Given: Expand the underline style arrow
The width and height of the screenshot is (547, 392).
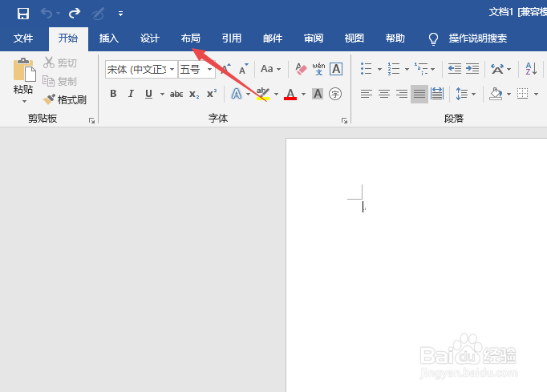Looking at the screenshot, I should (x=162, y=94).
